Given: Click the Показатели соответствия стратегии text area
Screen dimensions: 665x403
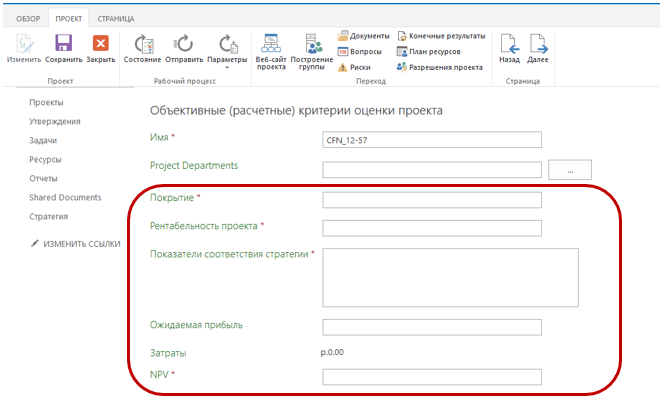Looking at the screenshot, I should (450, 277).
